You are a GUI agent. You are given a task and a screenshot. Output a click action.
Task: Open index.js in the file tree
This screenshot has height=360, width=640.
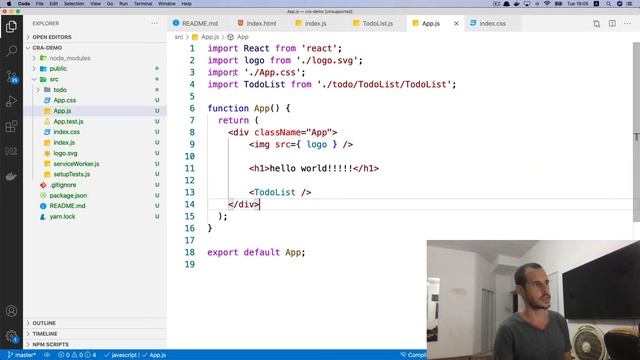coord(64,143)
